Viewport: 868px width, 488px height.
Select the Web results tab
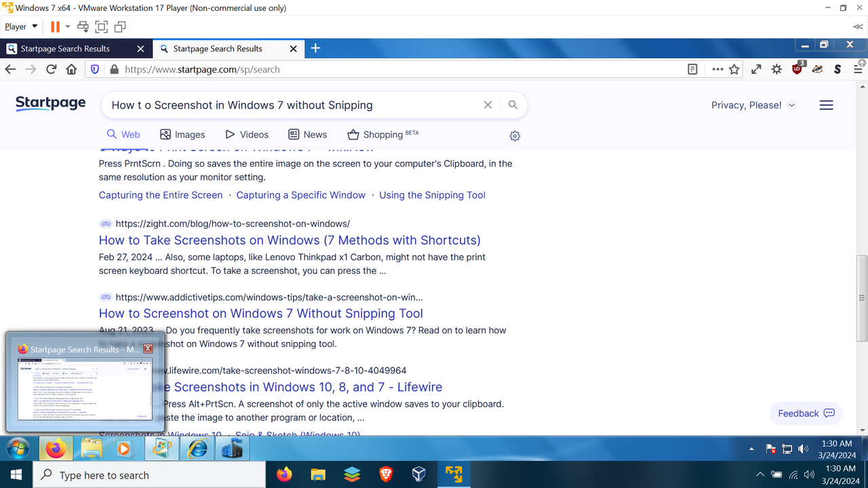coord(123,134)
